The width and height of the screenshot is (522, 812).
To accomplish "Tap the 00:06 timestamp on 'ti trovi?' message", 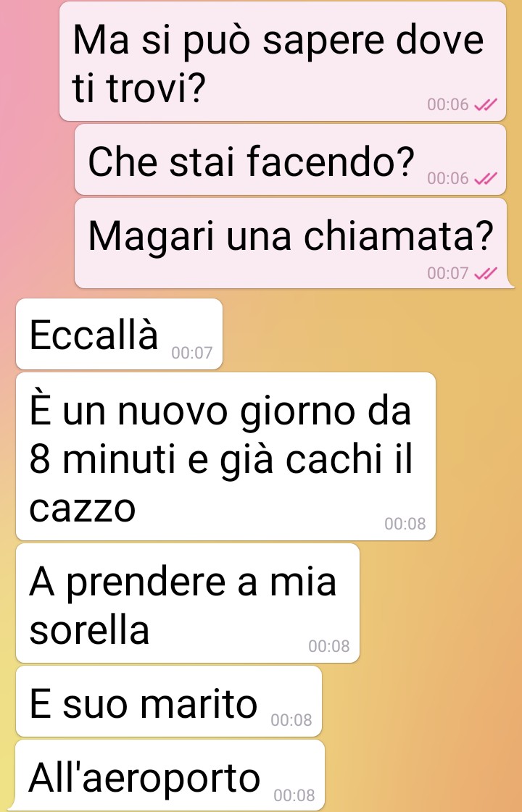I will click(448, 104).
